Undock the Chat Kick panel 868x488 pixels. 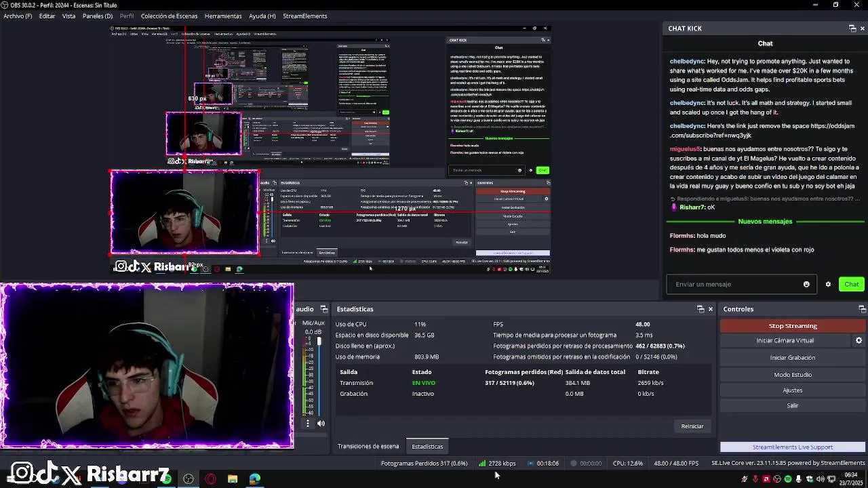tap(852, 28)
